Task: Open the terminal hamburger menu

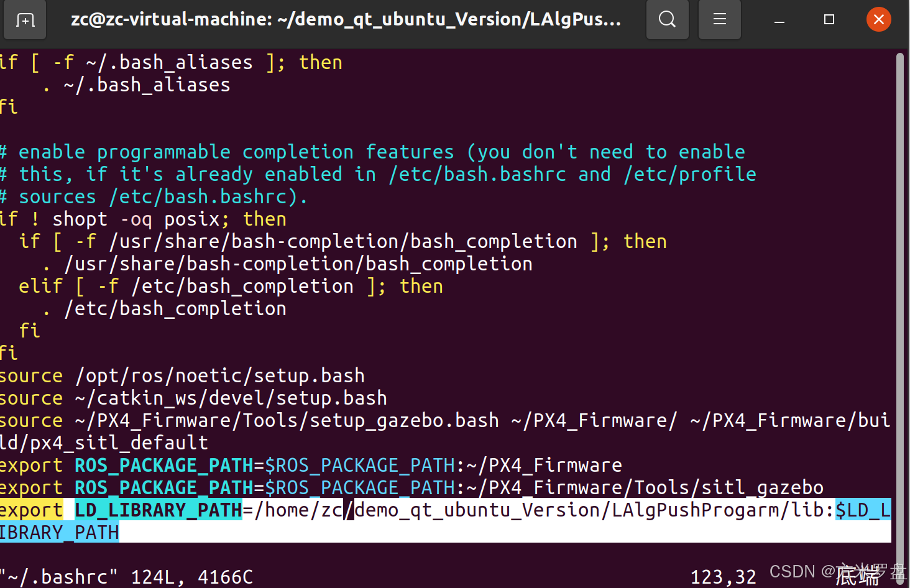Action: point(719,19)
